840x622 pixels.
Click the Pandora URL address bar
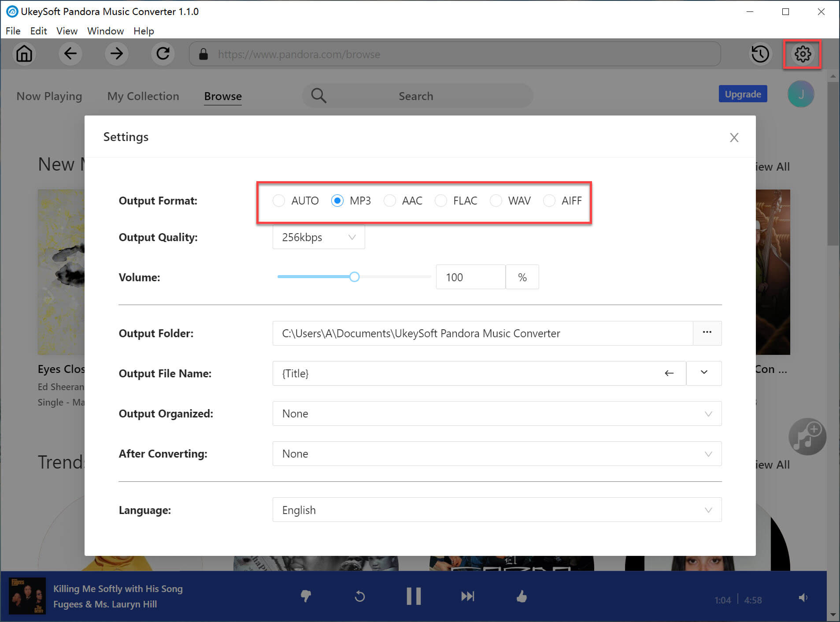pyautogui.click(x=455, y=54)
